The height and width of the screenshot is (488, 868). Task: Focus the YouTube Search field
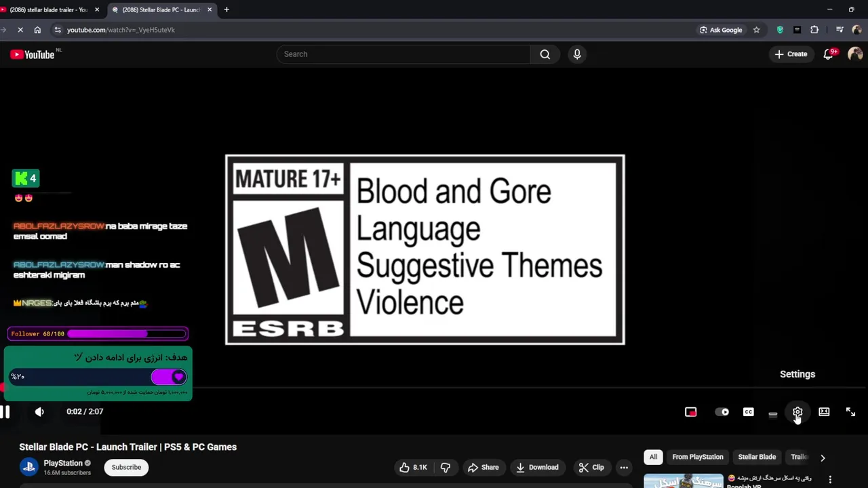click(x=403, y=54)
